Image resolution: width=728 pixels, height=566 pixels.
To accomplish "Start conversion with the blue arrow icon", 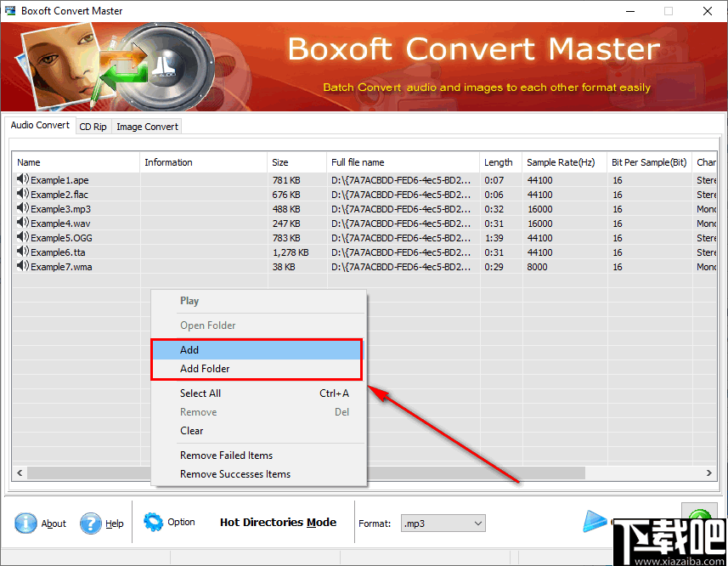I will click(595, 522).
